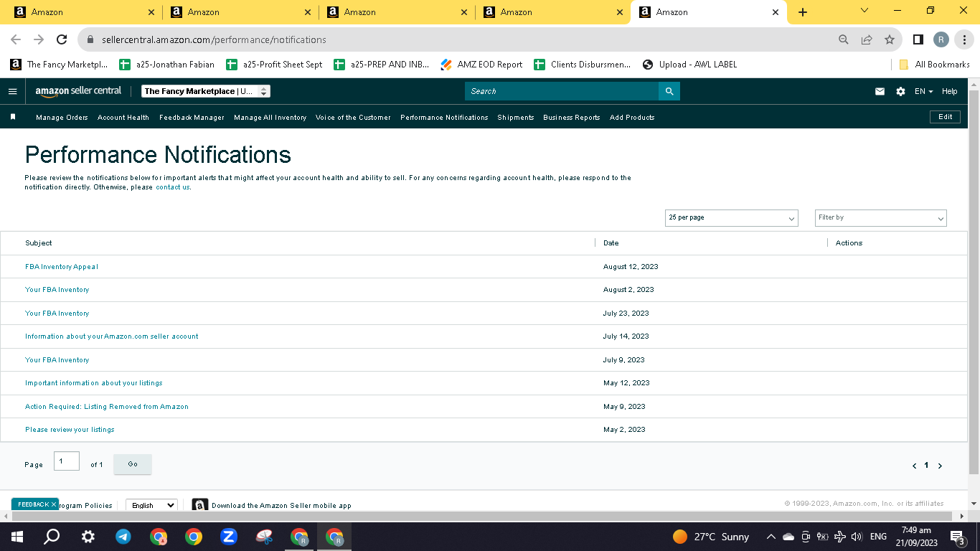Open a new browser tab
980x551 pixels.
tap(803, 12)
